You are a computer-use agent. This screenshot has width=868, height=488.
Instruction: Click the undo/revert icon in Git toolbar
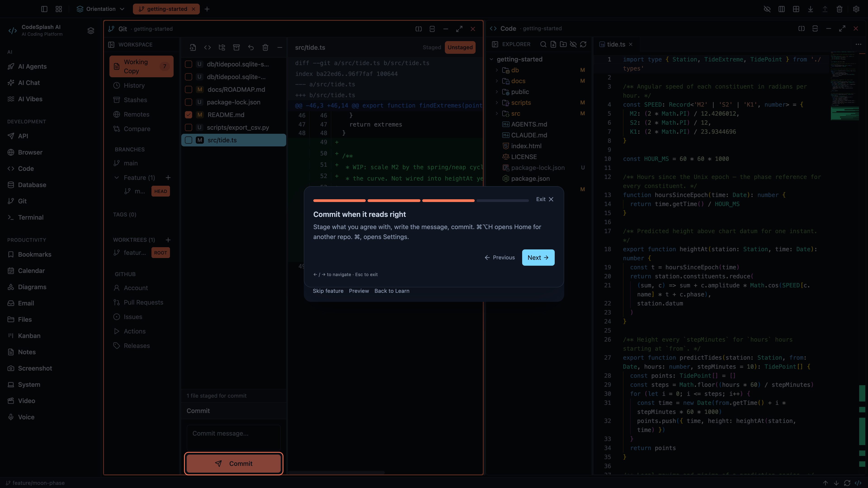(251, 47)
